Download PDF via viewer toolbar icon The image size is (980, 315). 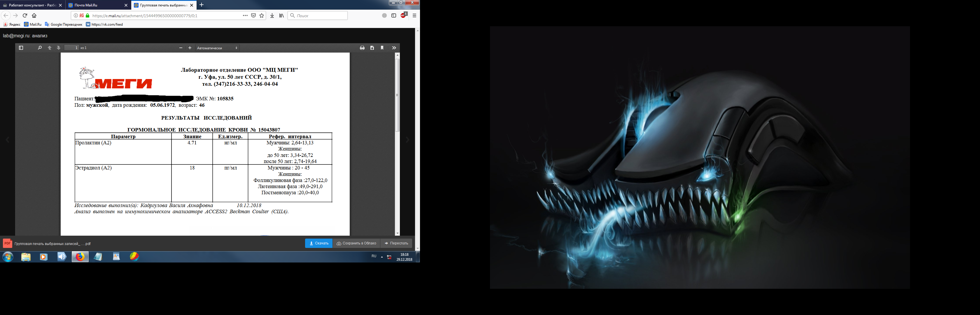[372, 48]
